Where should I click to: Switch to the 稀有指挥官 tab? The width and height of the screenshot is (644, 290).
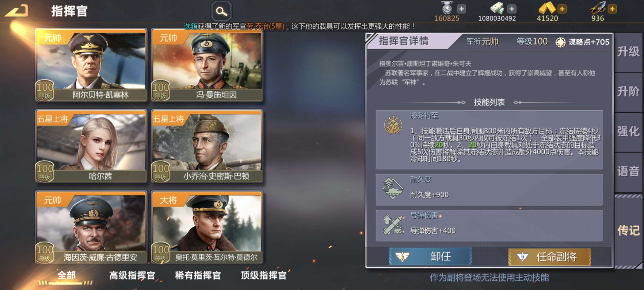click(x=198, y=275)
